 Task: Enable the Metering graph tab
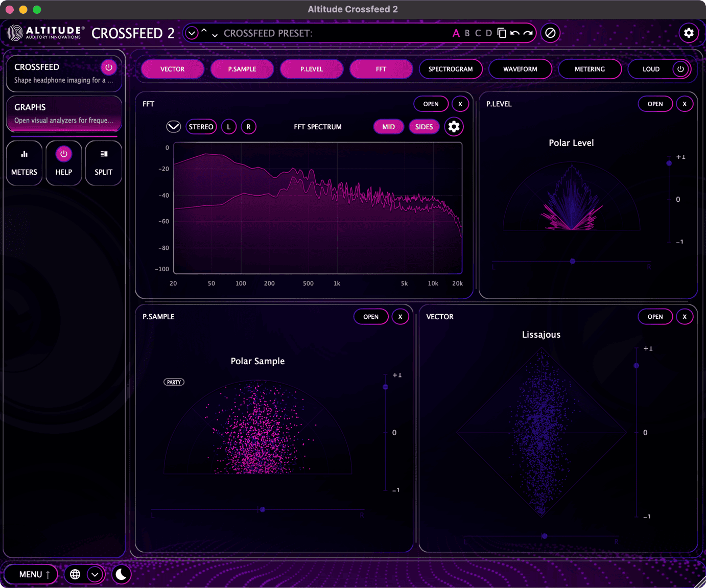590,69
